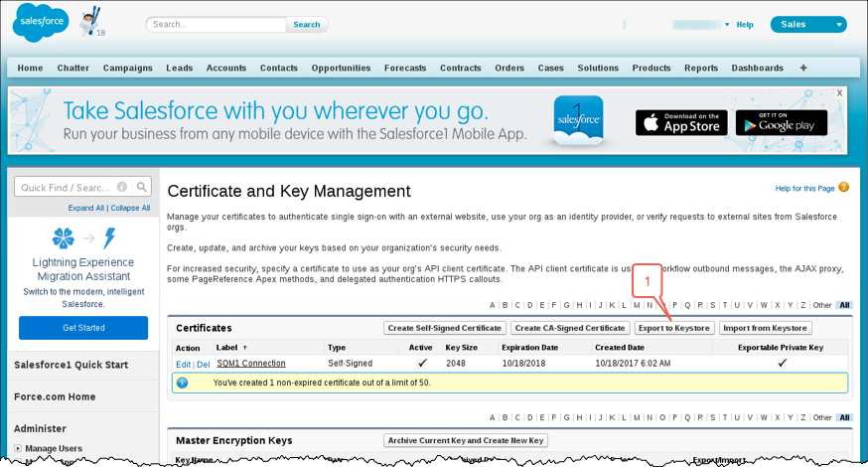Open the Accounts tab
868x467 pixels.
click(226, 68)
